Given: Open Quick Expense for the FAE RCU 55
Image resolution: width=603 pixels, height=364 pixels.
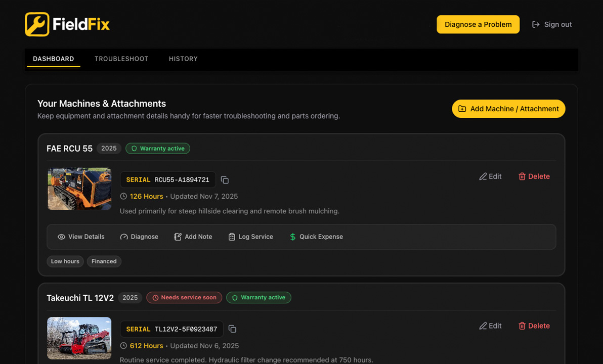Looking at the screenshot, I should pyautogui.click(x=316, y=237).
